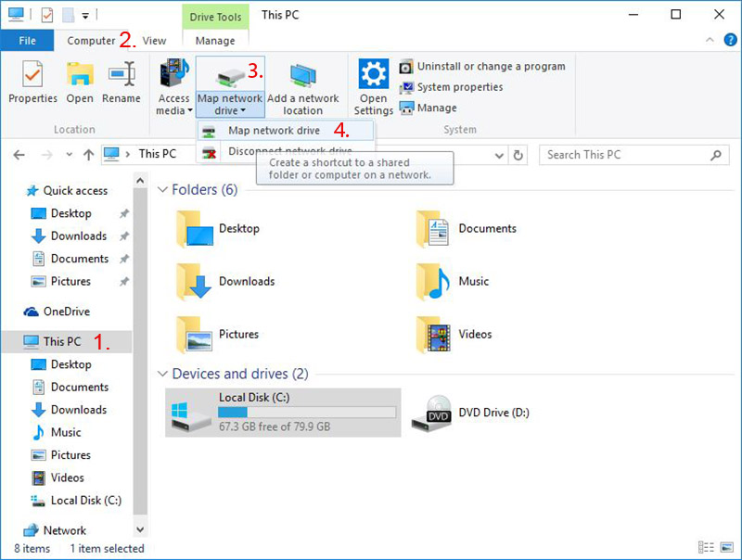Switch to the Details view layout icon
Image resolution: width=742 pixels, height=560 pixels.
click(x=706, y=548)
